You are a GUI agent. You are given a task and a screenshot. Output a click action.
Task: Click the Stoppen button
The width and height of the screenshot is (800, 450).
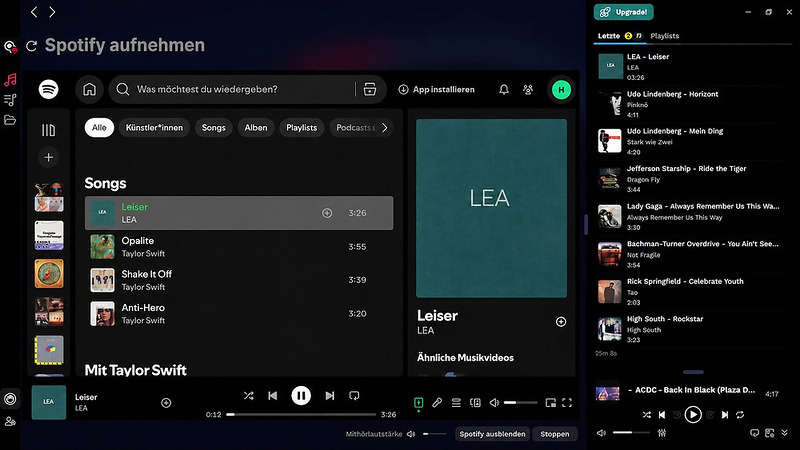click(555, 434)
